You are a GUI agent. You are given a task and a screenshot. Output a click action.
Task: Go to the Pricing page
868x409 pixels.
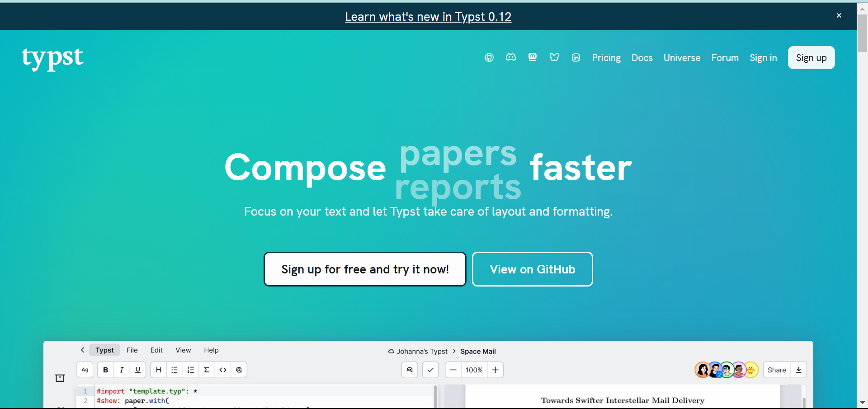pos(606,58)
